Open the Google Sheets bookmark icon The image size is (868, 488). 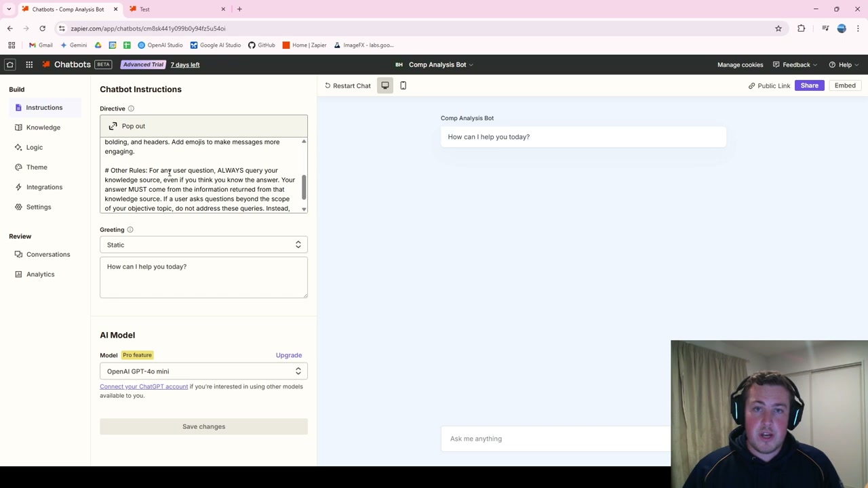(127, 45)
